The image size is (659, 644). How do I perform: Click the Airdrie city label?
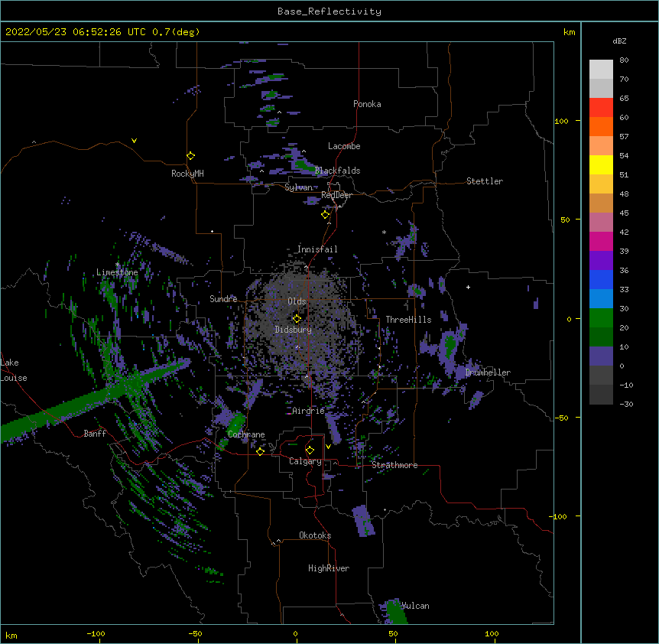pos(308,411)
